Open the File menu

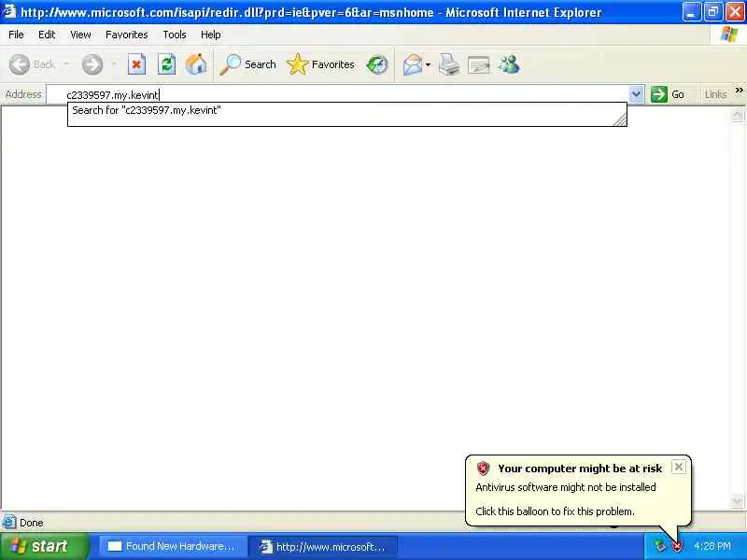pos(16,35)
